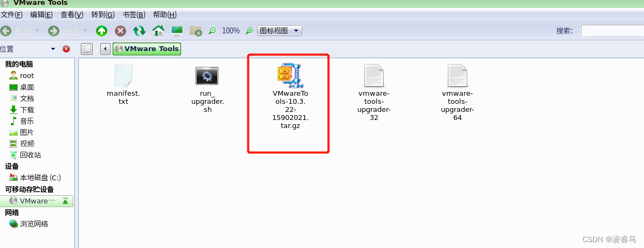644x248 pixels.
Task: Click the VMware Tools path bar button
Action: (147, 49)
